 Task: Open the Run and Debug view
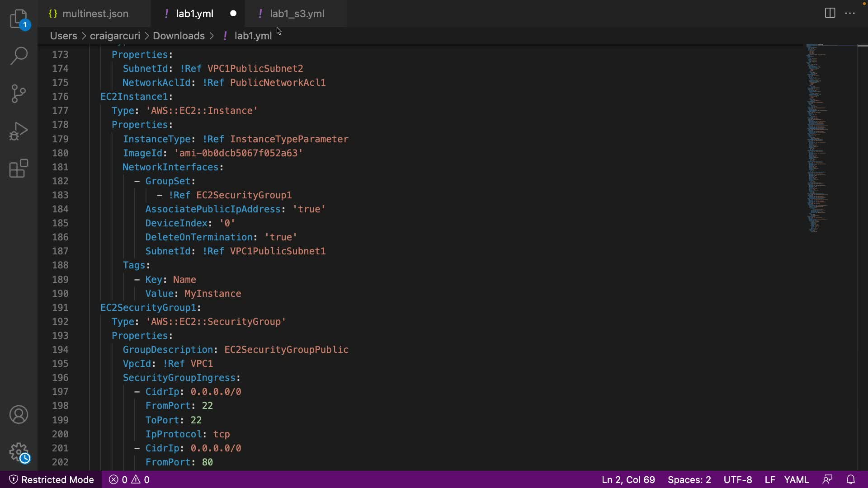tap(19, 131)
